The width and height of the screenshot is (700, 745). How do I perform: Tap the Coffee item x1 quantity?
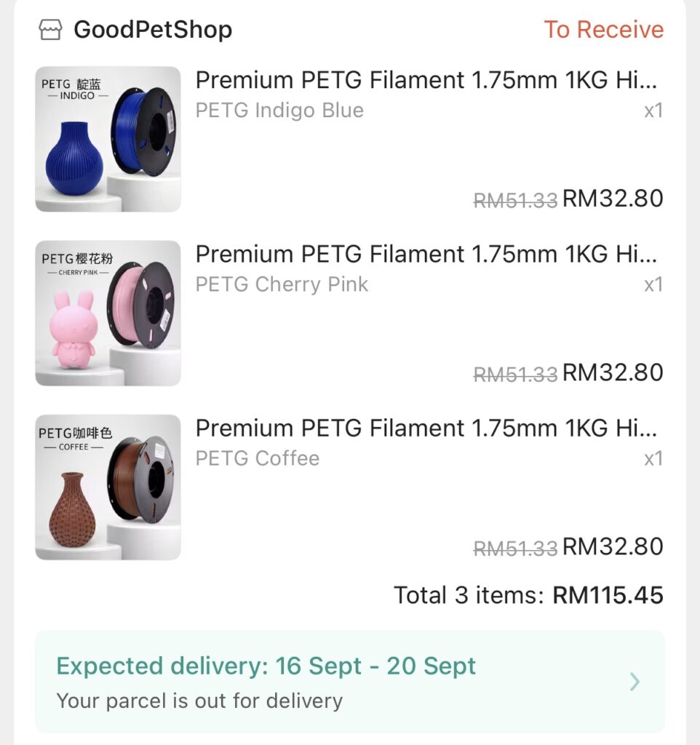(653, 459)
